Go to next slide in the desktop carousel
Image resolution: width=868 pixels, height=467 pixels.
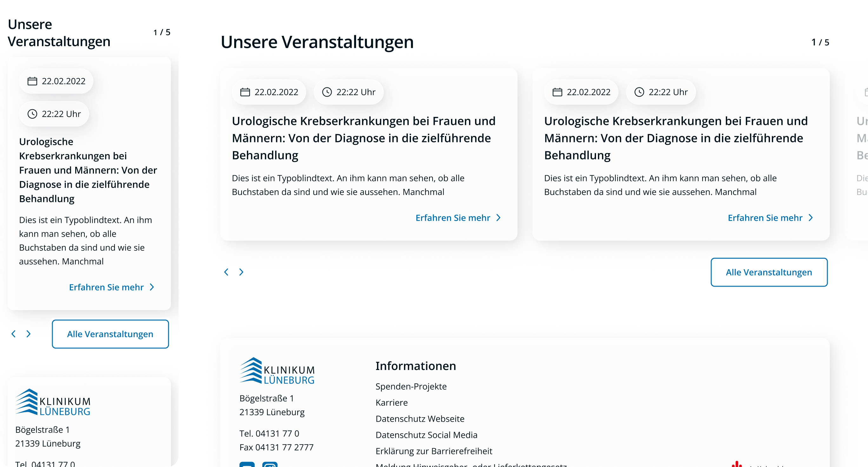coord(241,272)
